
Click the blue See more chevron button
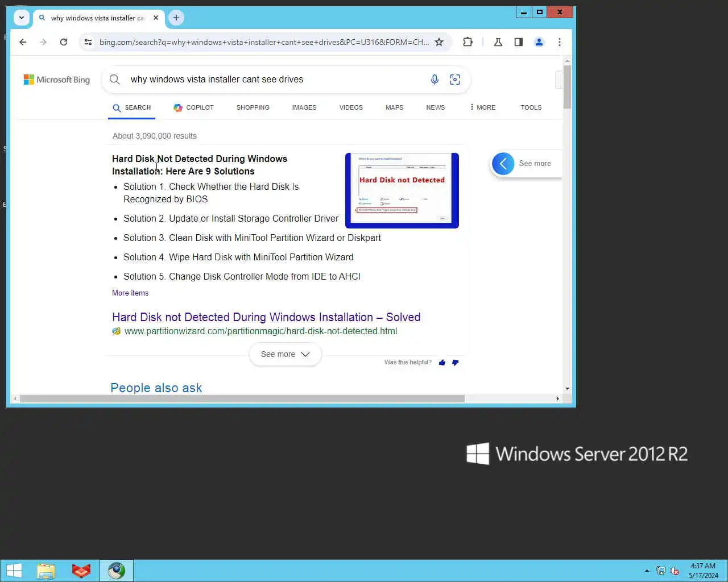pos(503,164)
